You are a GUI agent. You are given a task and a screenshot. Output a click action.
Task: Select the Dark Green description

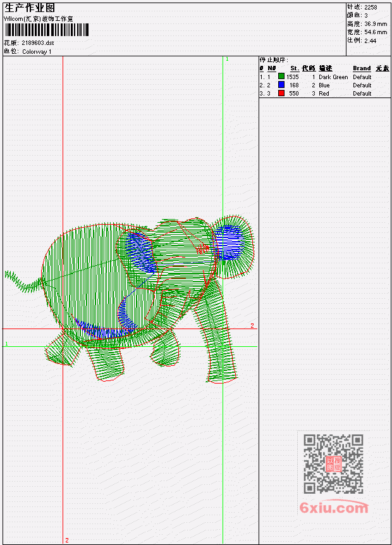333,77
